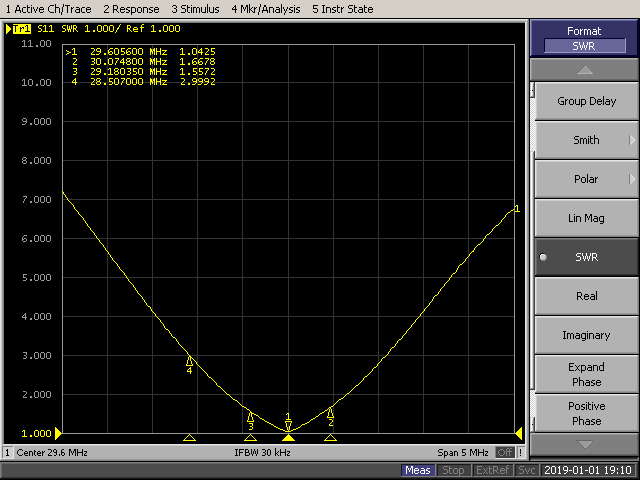
Task: Click the active marker 1 filled triangle on axis
Action: point(289,438)
